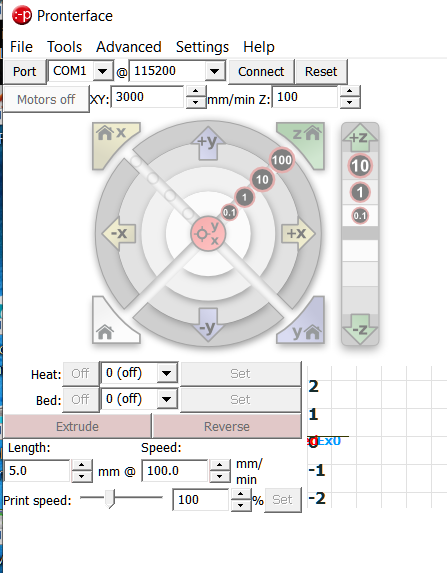The image size is (447, 573).
Task: Move left using the -x arrow
Action: click(118, 233)
